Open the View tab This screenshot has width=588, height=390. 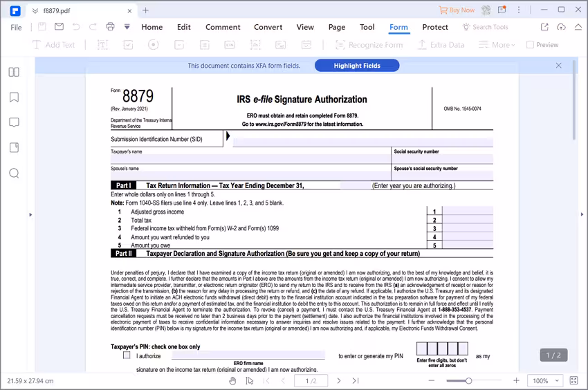click(x=305, y=27)
